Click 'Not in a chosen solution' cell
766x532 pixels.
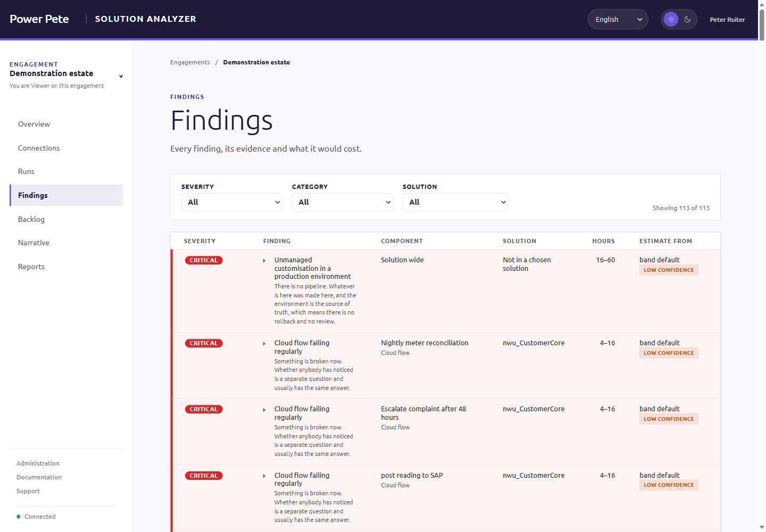[527, 264]
